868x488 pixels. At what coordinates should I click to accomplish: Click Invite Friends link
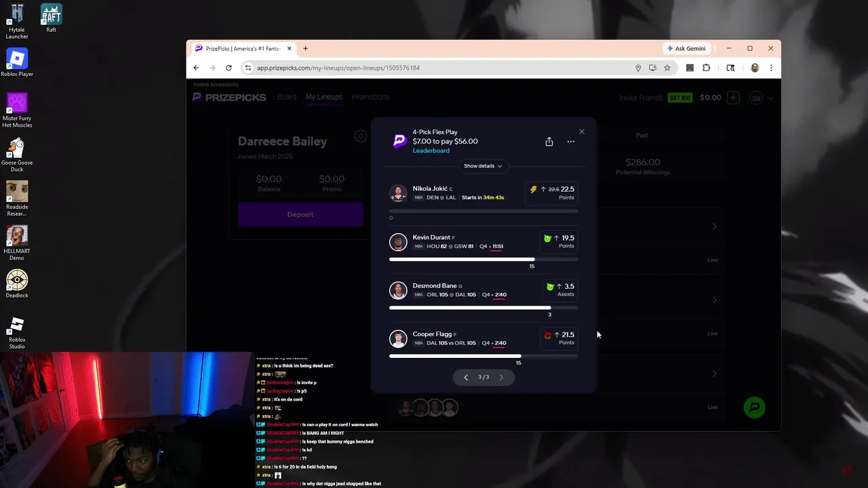pos(641,98)
